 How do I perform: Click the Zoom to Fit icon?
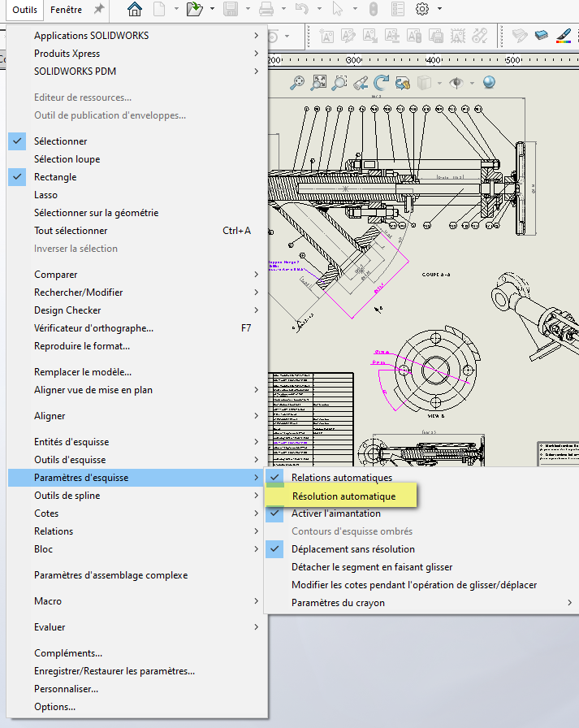pos(318,82)
